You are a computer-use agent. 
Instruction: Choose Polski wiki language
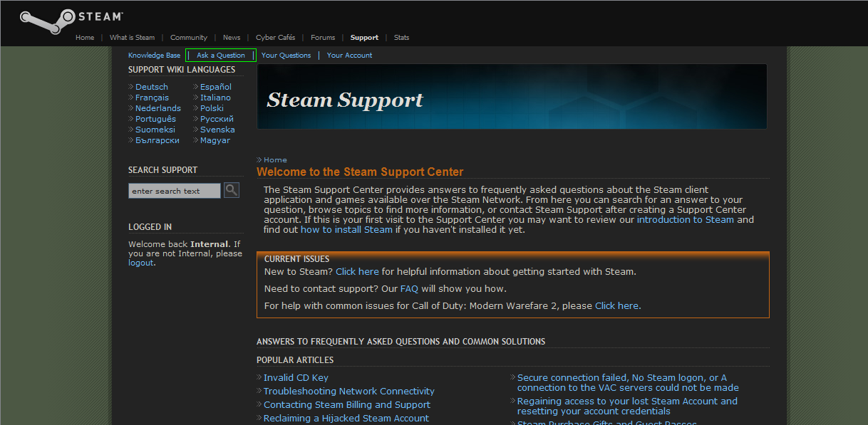212,108
